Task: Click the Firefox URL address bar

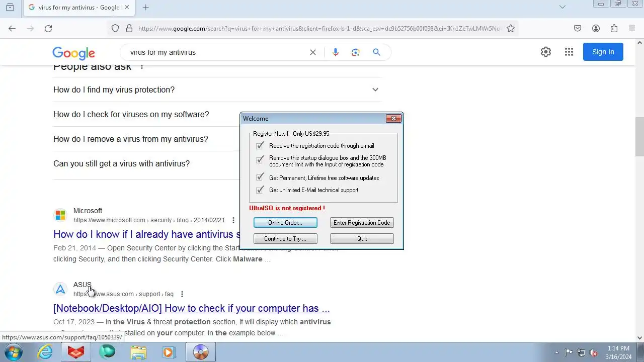Action: pos(320,29)
